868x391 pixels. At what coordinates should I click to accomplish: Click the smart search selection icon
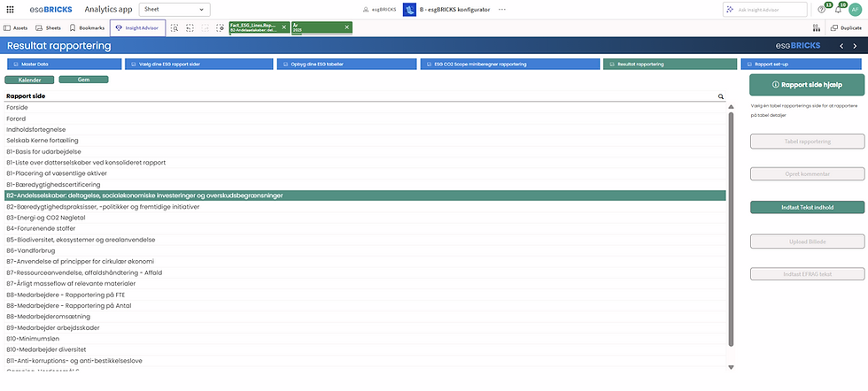click(x=174, y=27)
